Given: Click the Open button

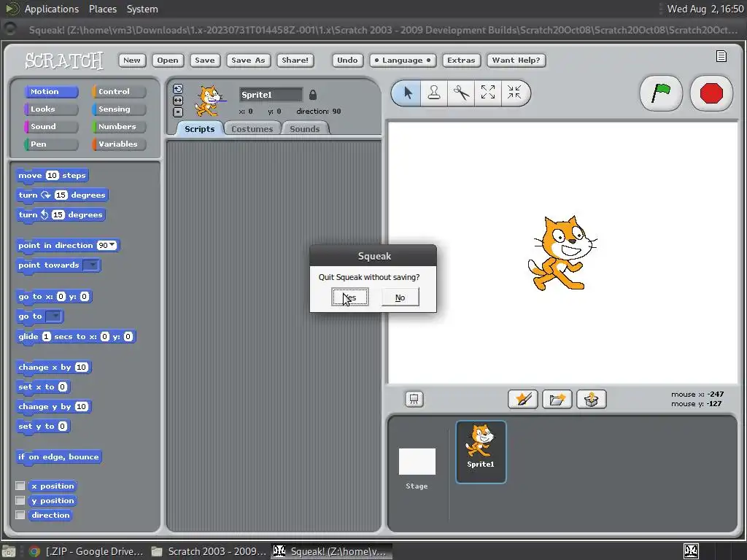Looking at the screenshot, I should click(168, 60).
